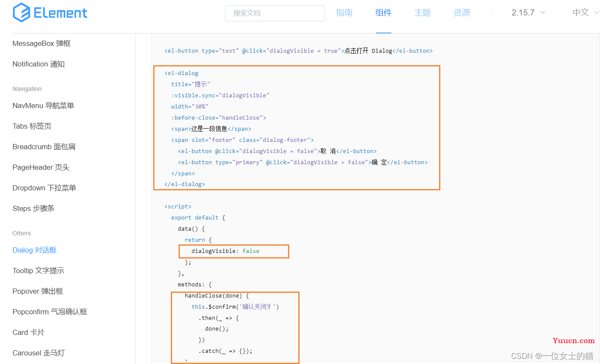Open Popover 弹出框 sidebar link
The width and height of the screenshot is (600, 364).
38,291
